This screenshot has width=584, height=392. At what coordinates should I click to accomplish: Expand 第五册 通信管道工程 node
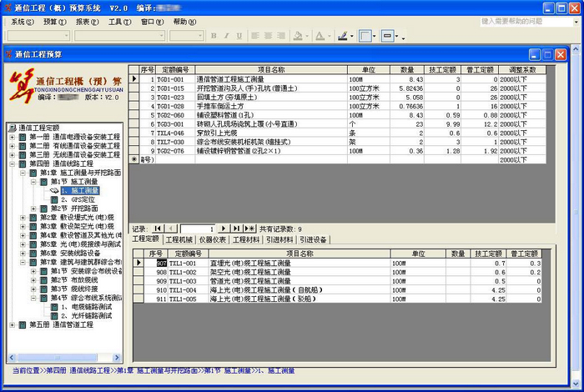click(x=12, y=324)
